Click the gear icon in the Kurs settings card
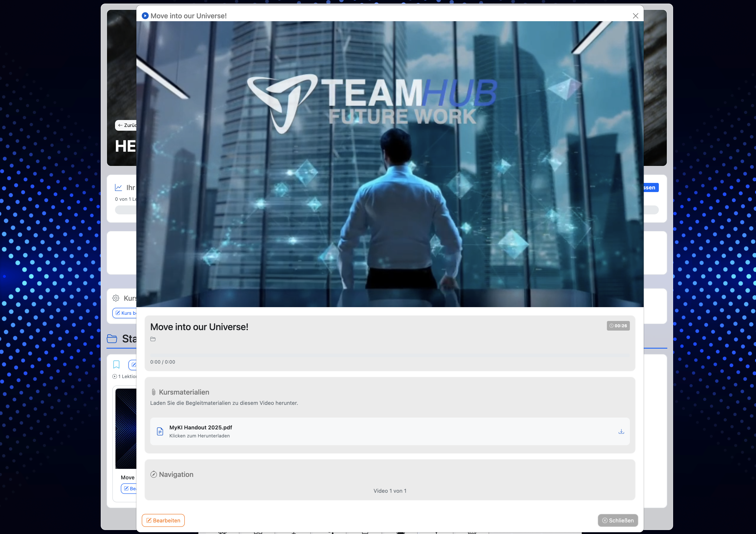The height and width of the screenshot is (534, 756). pyautogui.click(x=116, y=298)
